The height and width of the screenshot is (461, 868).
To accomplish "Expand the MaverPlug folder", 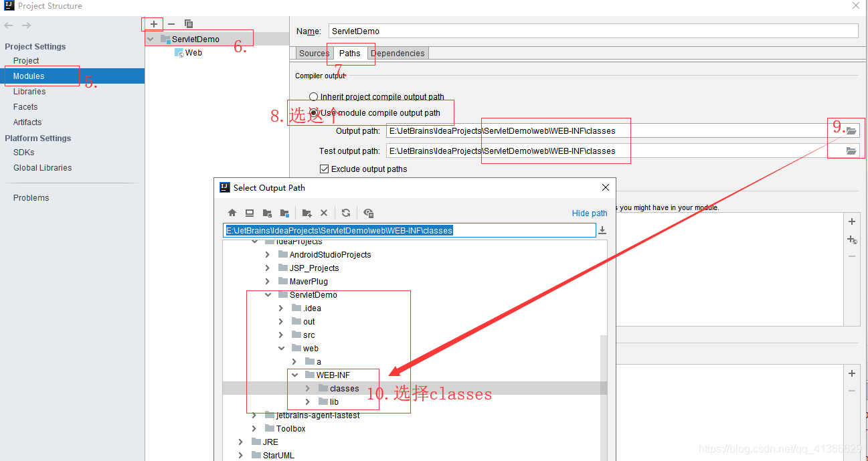I will [267, 282].
